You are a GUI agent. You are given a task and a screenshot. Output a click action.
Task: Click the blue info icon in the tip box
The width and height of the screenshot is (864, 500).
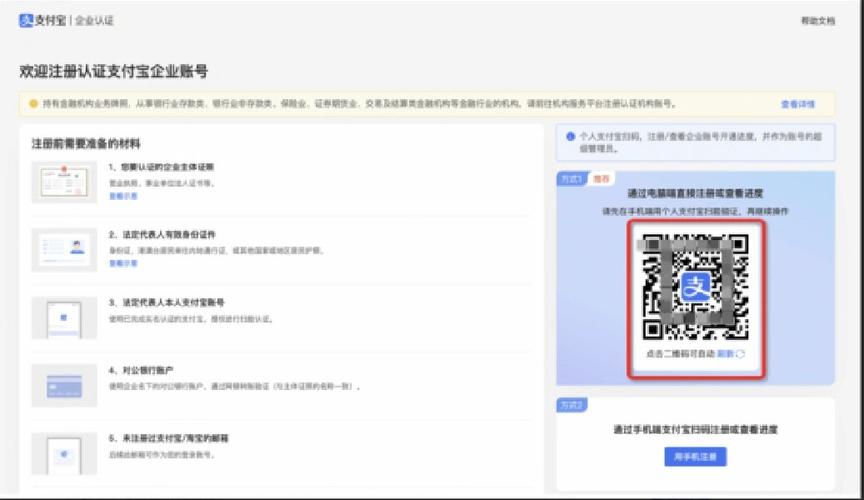click(x=570, y=137)
